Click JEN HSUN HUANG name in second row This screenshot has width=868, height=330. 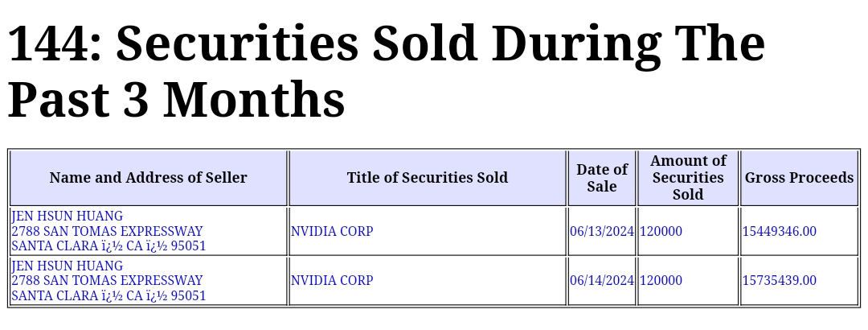(68, 266)
